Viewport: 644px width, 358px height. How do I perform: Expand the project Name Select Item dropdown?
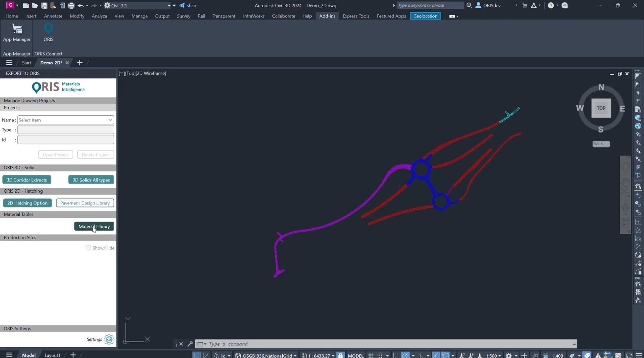click(x=66, y=120)
